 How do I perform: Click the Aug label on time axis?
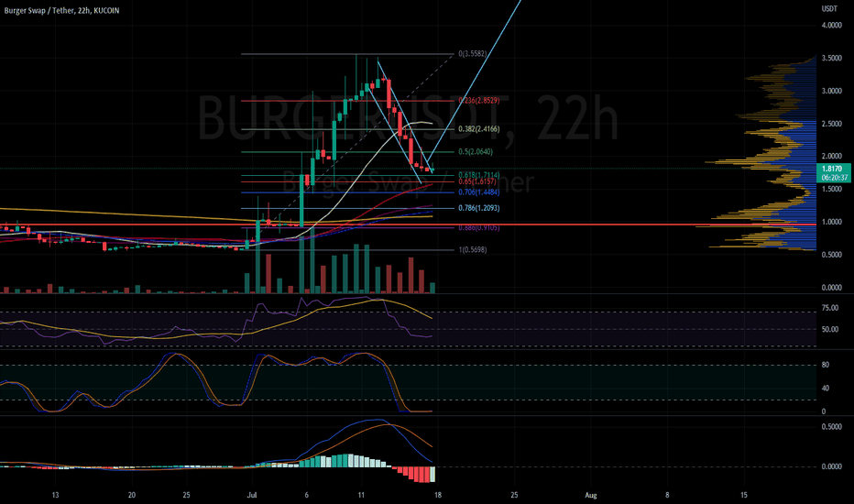(x=591, y=495)
